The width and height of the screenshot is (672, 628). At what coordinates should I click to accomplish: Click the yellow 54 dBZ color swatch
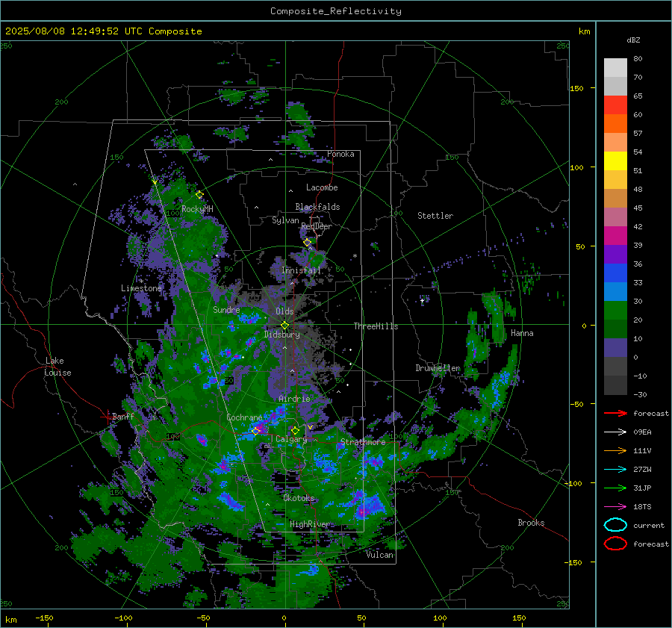pos(615,161)
